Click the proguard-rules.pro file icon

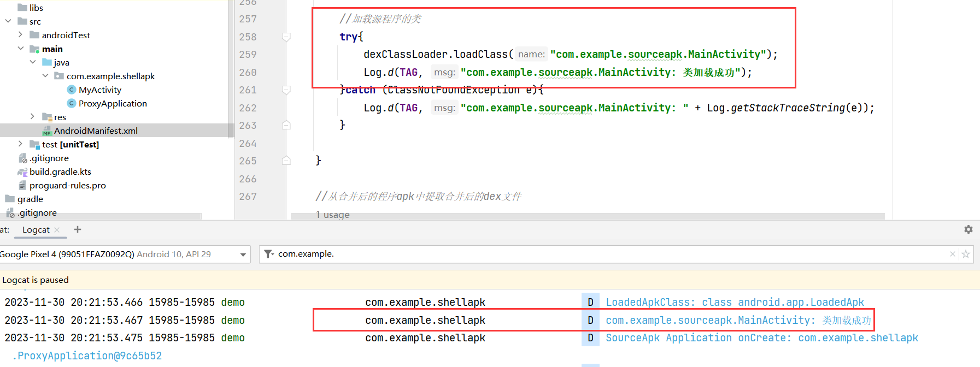coord(22,185)
